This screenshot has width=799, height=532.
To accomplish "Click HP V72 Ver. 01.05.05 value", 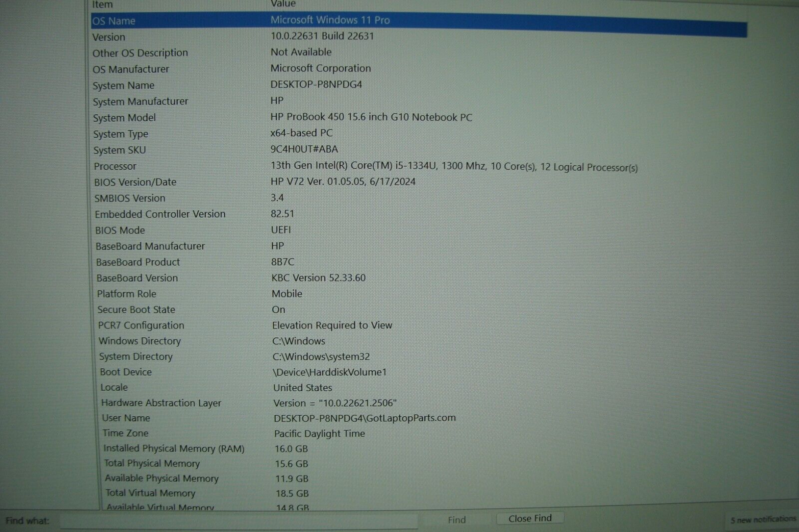I will coord(343,182).
